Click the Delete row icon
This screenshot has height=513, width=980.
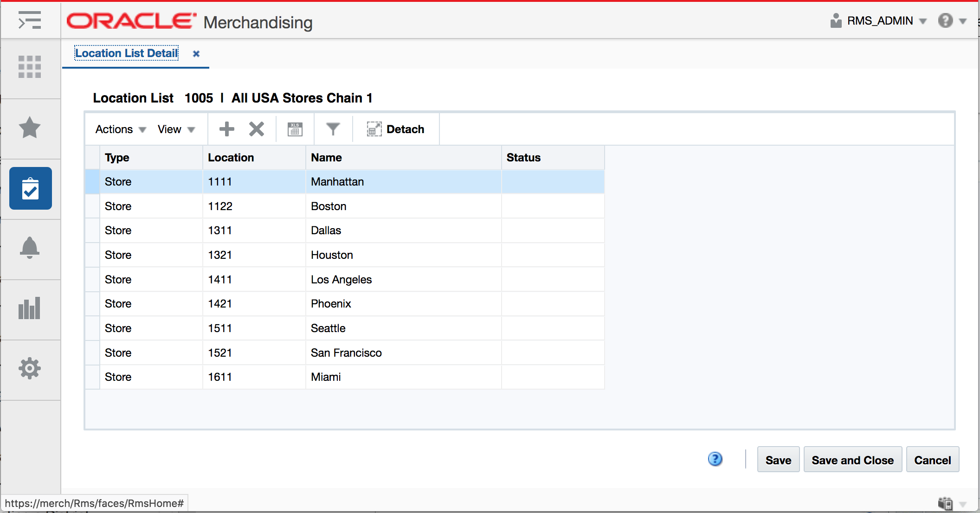click(256, 128)
